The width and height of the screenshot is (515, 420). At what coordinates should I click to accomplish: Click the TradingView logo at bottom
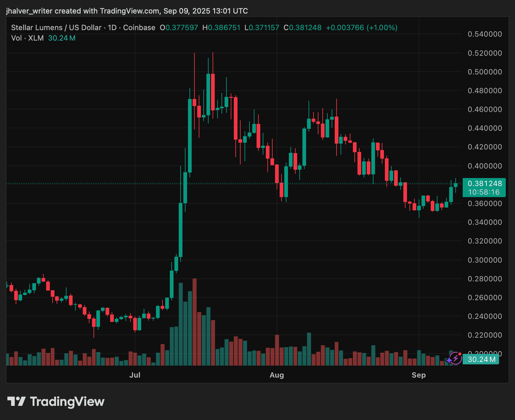click(56, 402)
